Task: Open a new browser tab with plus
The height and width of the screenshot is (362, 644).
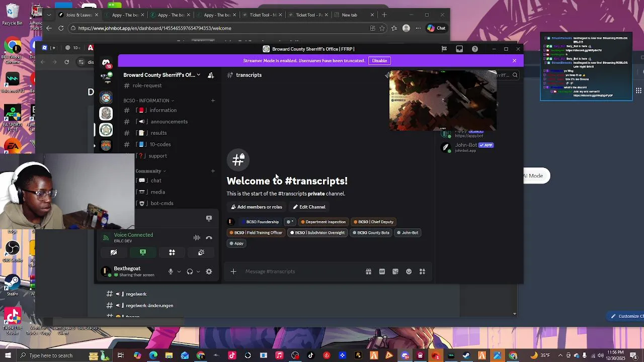Action: (384, 15)
